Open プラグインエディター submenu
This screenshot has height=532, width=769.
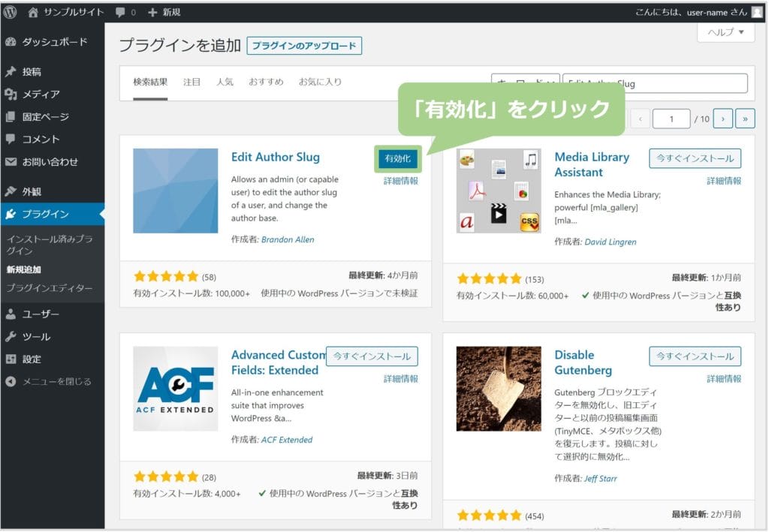pyautogui.click(x=49, y=288)
